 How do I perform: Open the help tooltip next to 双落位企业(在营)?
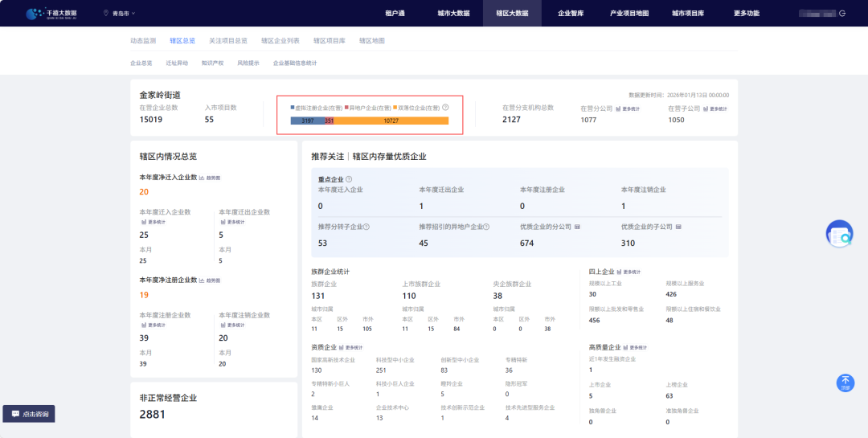click(x=445, y=108)
